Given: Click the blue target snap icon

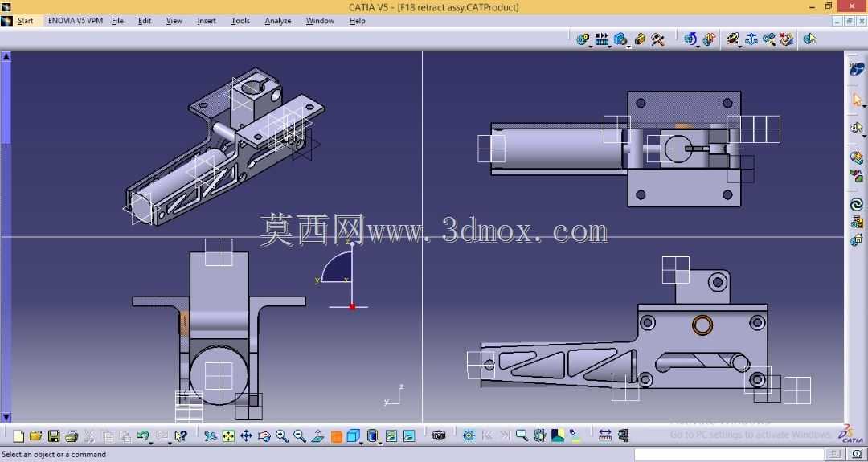Looking at the screenshot, I should click(x=469, y=436).
